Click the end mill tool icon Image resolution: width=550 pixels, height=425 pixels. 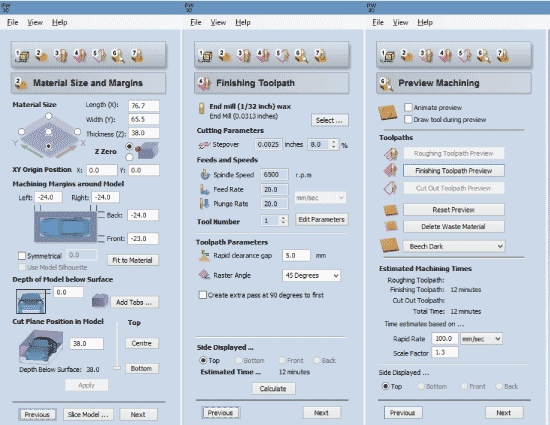click(x=202, y=108)
